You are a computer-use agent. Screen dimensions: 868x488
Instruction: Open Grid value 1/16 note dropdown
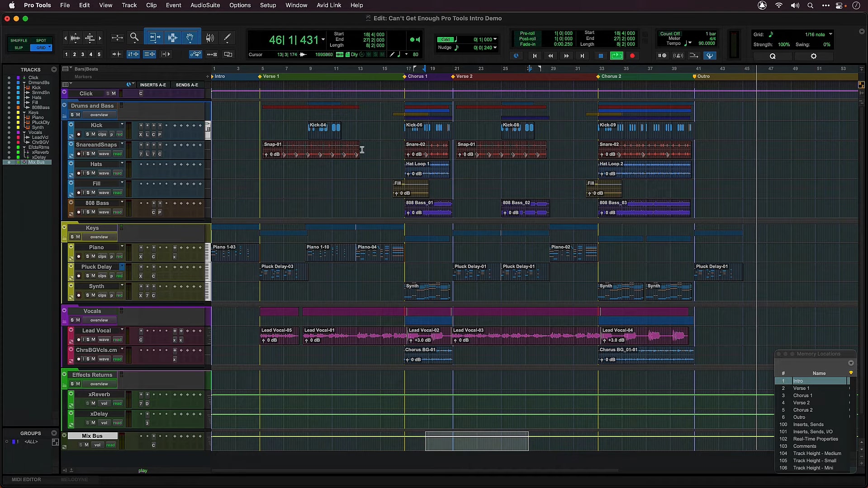coord(830,34)
